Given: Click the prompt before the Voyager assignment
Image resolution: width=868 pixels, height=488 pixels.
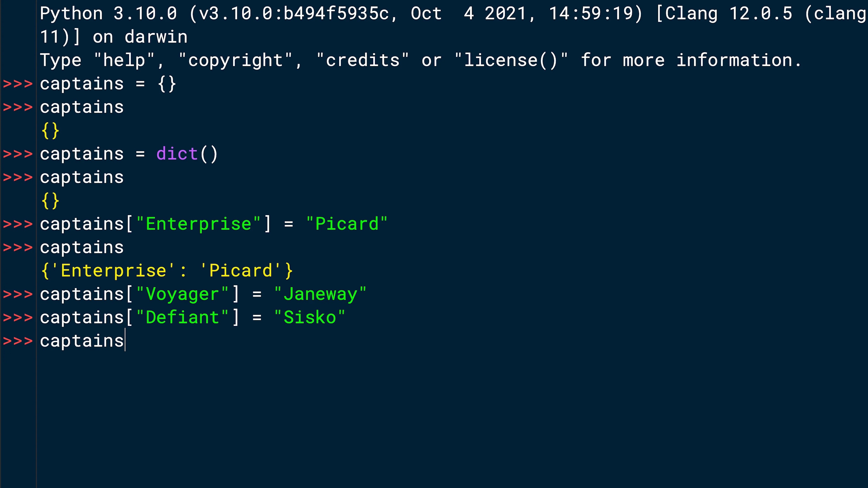Looking at the screenshot, I should [x=18, y=294].
